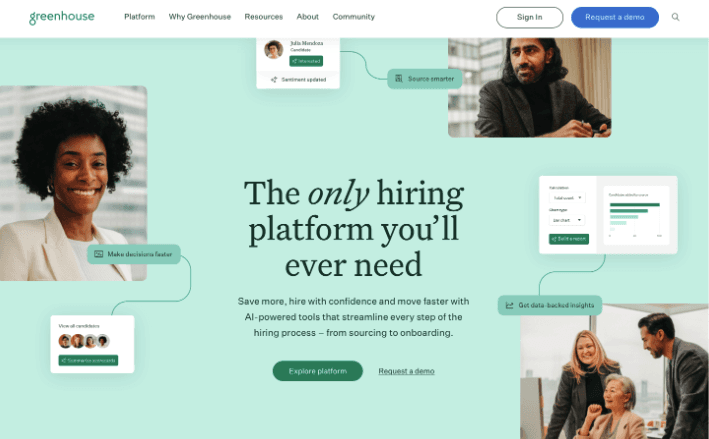Click the Get data-backed insights chart icon
The width and height of the screenshot is (709, 439).
[x=509, y=305]
